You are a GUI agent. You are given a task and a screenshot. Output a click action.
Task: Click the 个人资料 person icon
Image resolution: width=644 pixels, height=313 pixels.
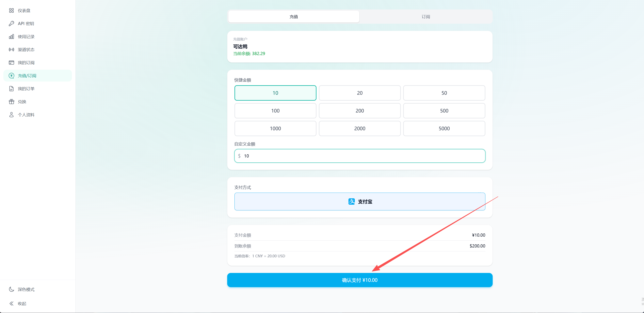[x=11, y=115]
